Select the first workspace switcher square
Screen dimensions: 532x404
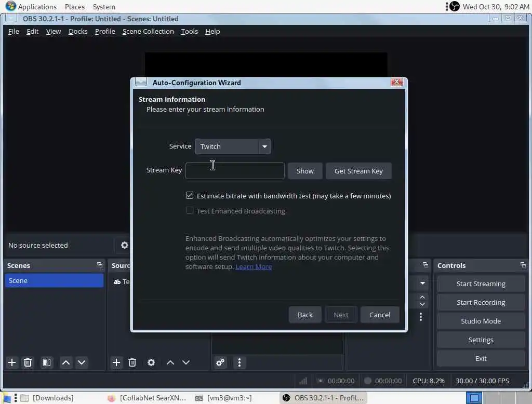[474, 398]
